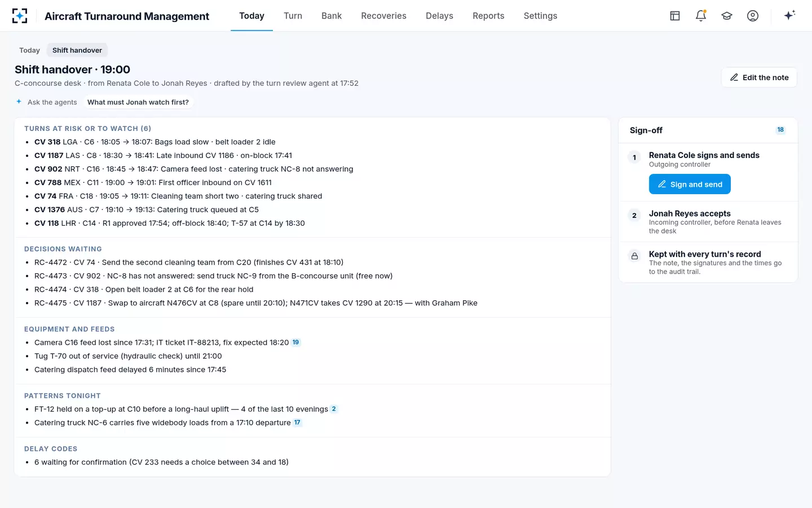The width and height of the screenshot is (812, 508).
Task: Open the Bank tab
Action: tap(332, 16)
